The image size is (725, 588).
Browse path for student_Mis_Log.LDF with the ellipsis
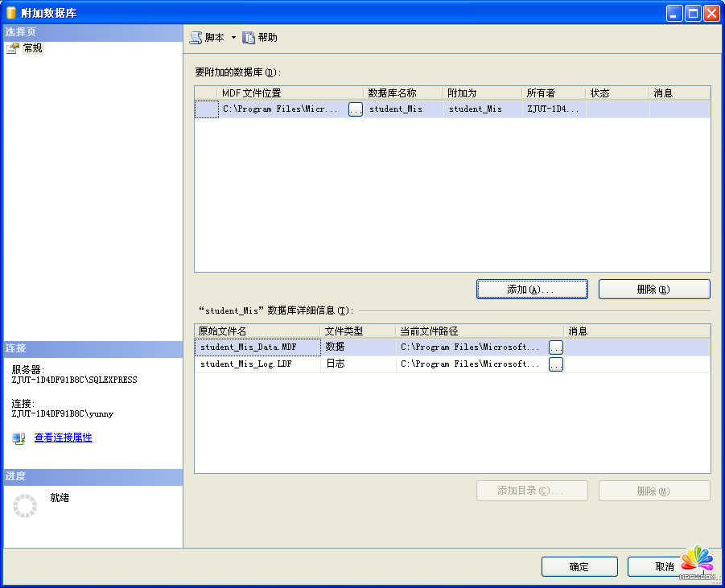click(x=556, y=364)
